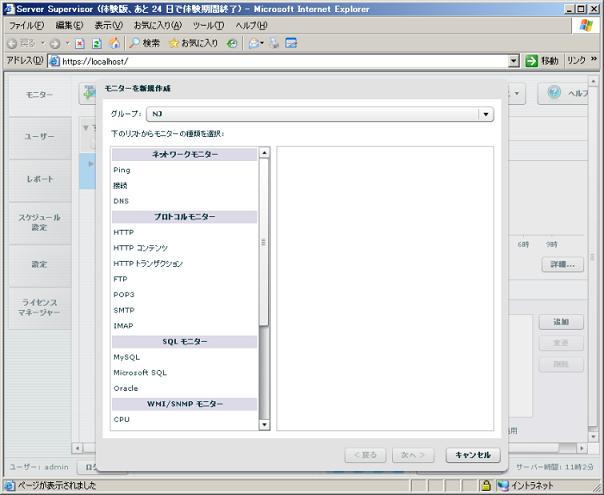
Task: Click the mail envelope toolbar icon
Action: pos(254,43)
